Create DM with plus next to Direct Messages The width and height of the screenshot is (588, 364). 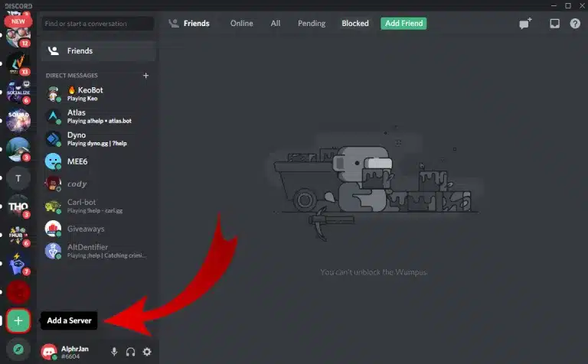pos(146,76)
